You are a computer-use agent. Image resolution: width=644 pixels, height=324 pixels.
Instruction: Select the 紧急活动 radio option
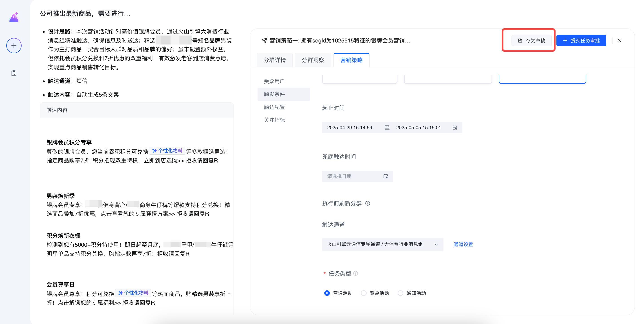click(x=364, y=293)
